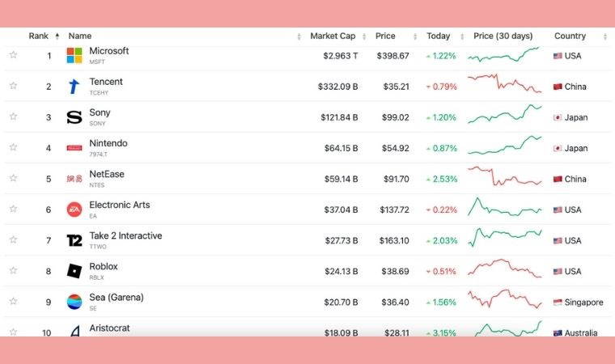Sort by the Today column header
The width and height of the screenshot is (615, 364).
click(x=438, y=36)
